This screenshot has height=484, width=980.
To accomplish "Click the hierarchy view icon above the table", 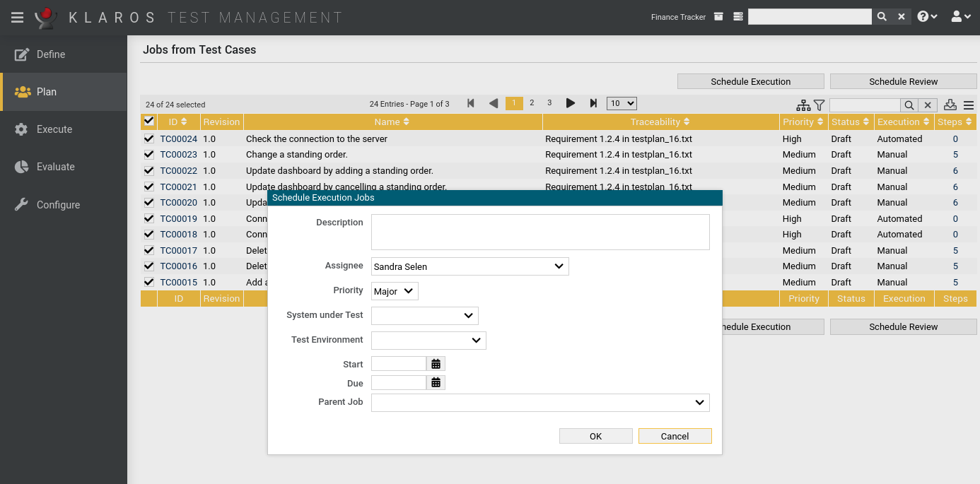I will 803,105.
